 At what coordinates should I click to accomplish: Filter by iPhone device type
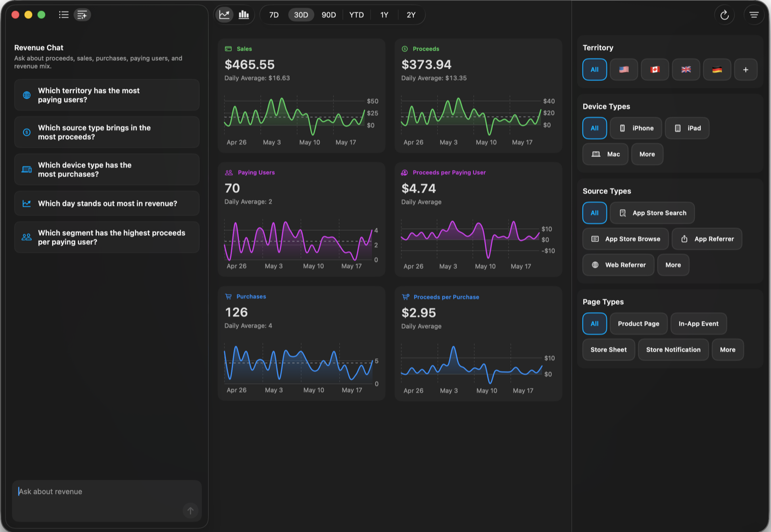click(x=636, y=128)
